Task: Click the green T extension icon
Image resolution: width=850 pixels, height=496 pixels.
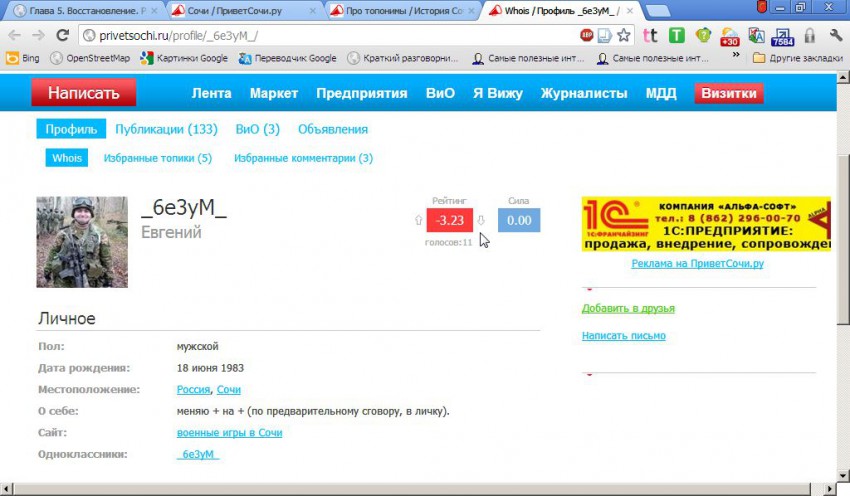Action: 677,35
